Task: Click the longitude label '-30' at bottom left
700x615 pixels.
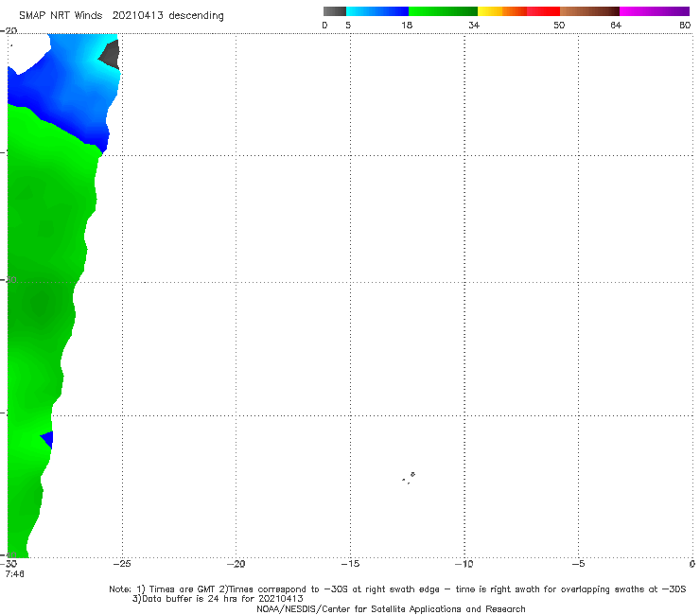Action: click(9, 564)
